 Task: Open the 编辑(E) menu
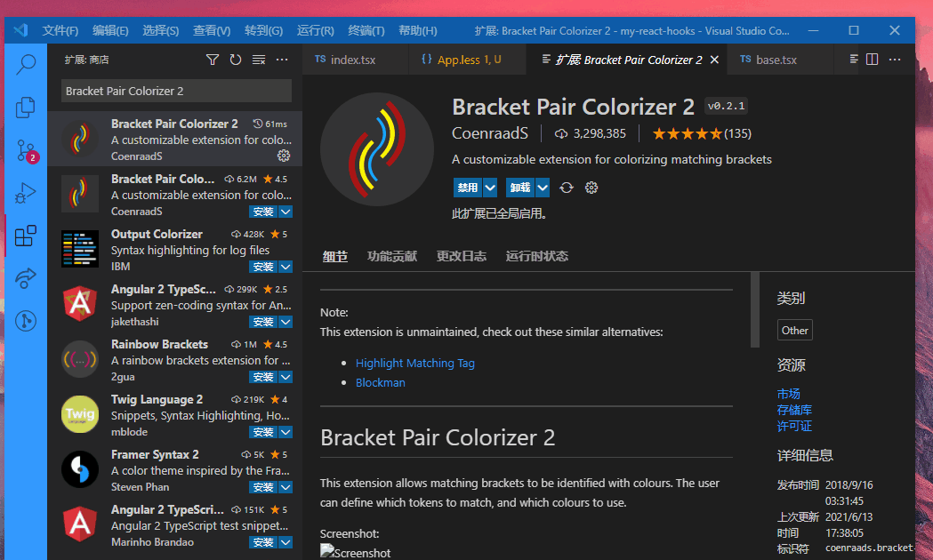110,30
